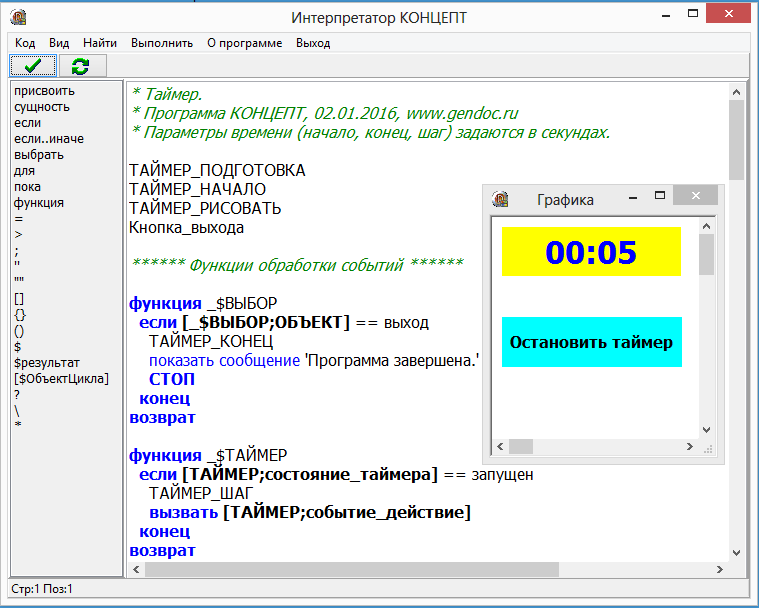Click the Остановить таймер button
Viewport: 759px width, 608px height.
tap(592, 342)
